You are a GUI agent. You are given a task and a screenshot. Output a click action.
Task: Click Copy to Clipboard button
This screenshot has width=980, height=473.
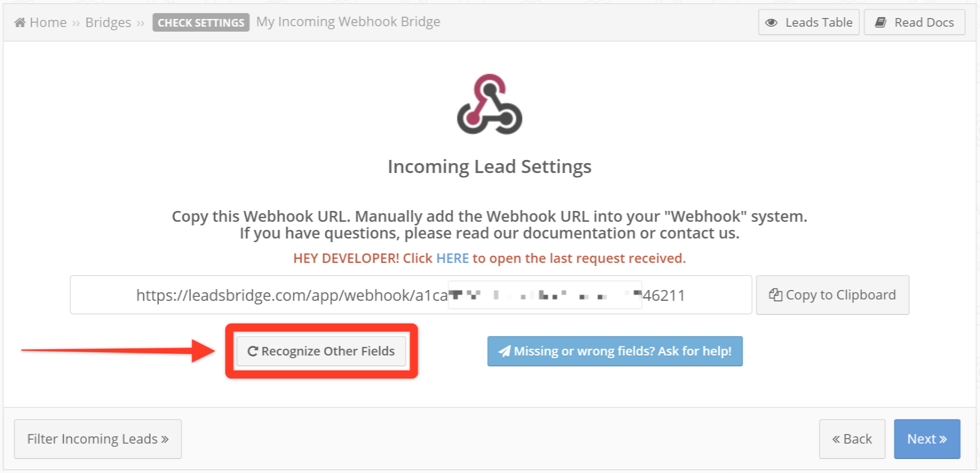click(832, 295)
